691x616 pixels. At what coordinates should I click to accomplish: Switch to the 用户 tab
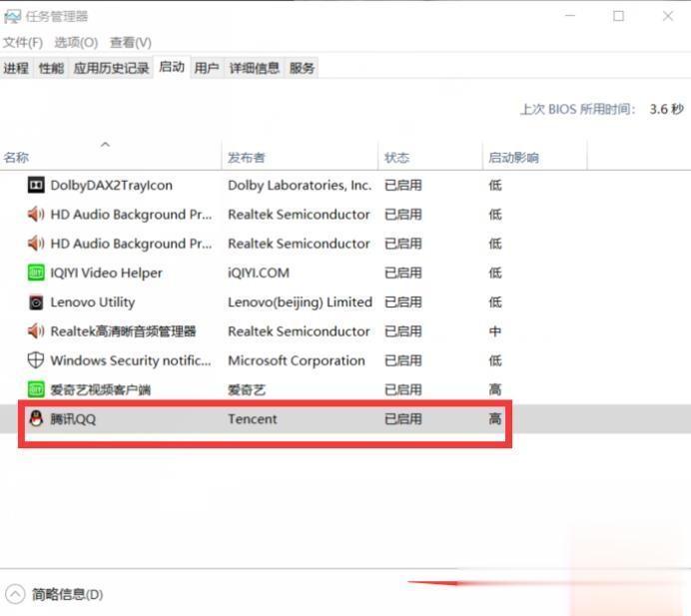click(207, 68)
